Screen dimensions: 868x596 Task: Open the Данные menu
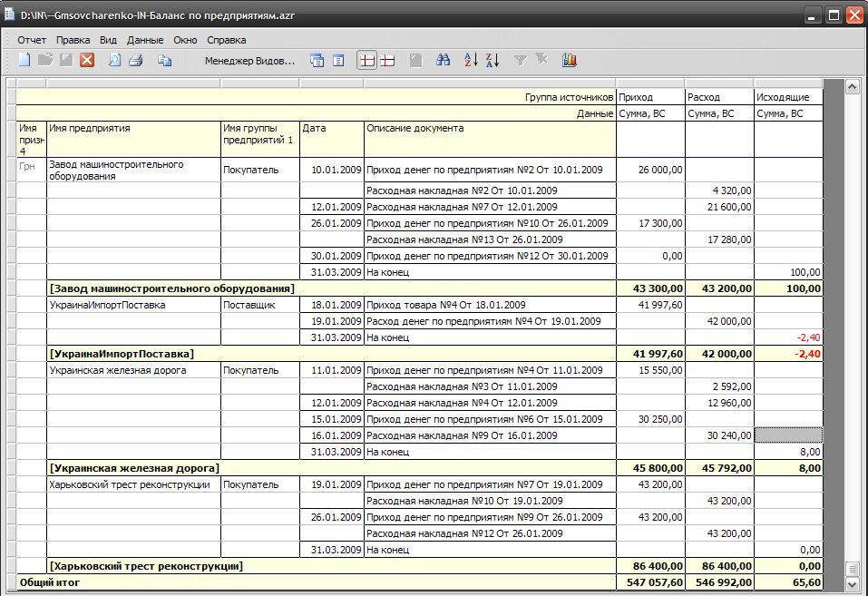(x=145, y=40)
